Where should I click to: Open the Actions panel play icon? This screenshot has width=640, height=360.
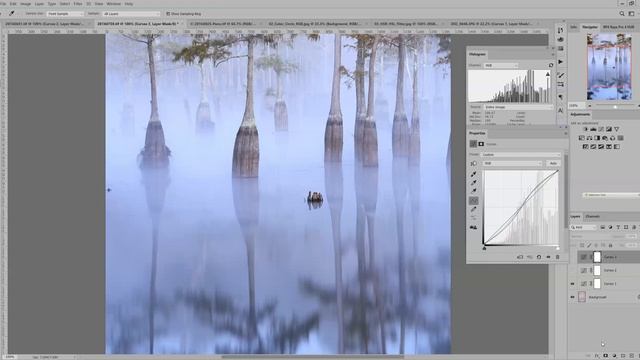tap(560, 62)
